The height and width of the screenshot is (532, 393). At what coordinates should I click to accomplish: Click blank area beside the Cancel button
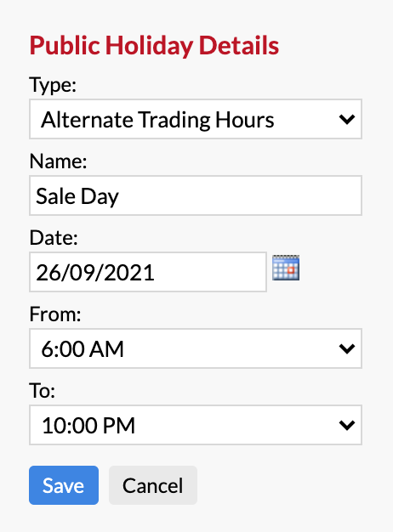pyautogui.click(x=288, y=485)
